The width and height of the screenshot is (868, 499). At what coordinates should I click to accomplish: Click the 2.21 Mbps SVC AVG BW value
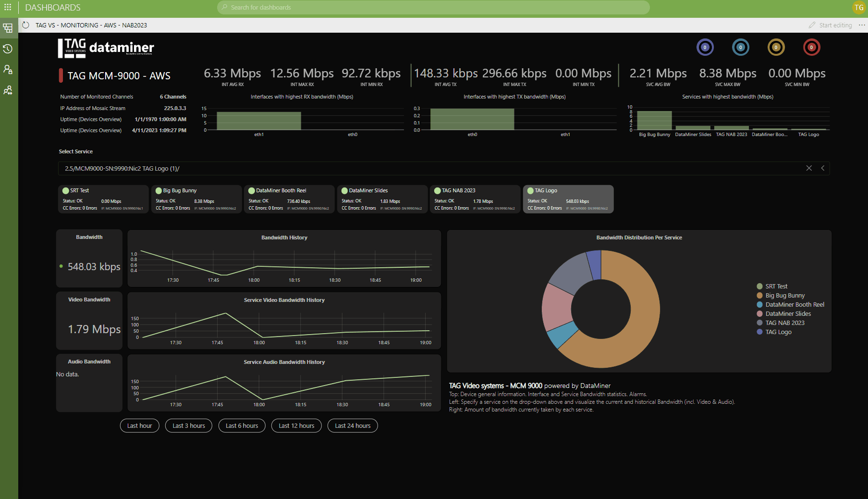click(x=658, y=73)
